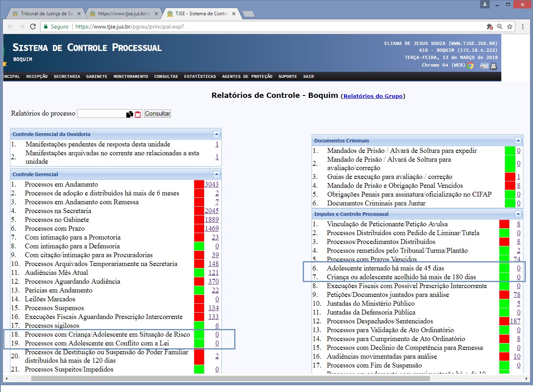Click the user card icon in header
The width and height of the screenshot is (533, 392).
(484, 66)
